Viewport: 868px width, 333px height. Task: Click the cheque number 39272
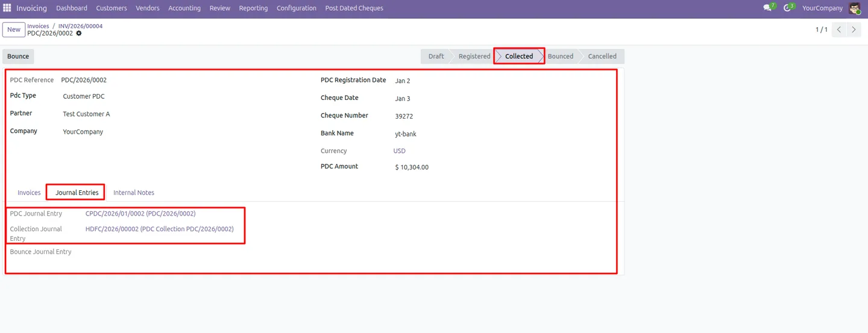[404, 116]
